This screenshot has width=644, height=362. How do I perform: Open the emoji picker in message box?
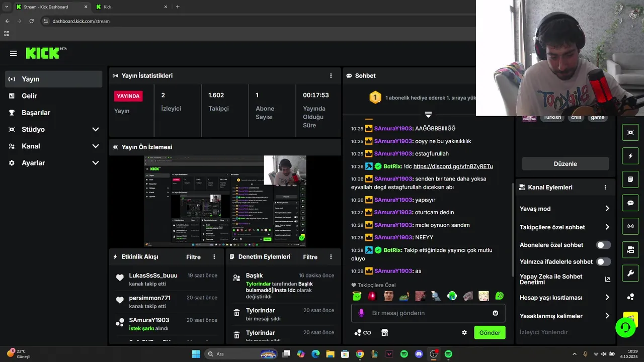496,313
